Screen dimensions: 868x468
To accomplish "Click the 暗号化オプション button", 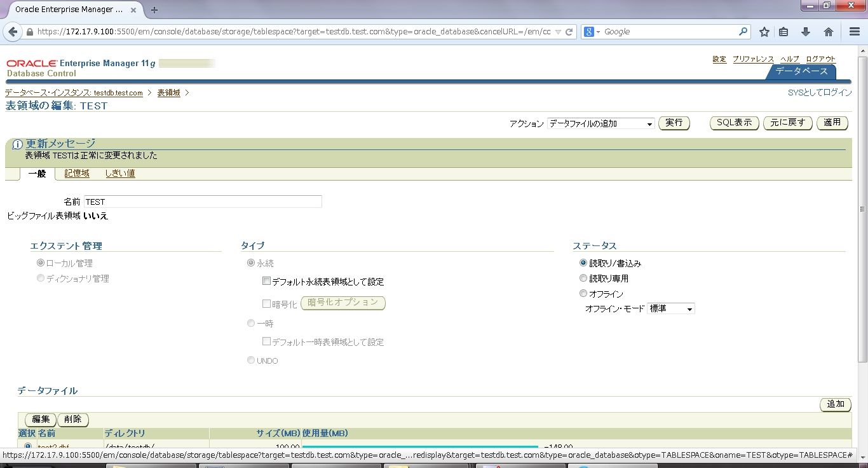I will [343, 303].
